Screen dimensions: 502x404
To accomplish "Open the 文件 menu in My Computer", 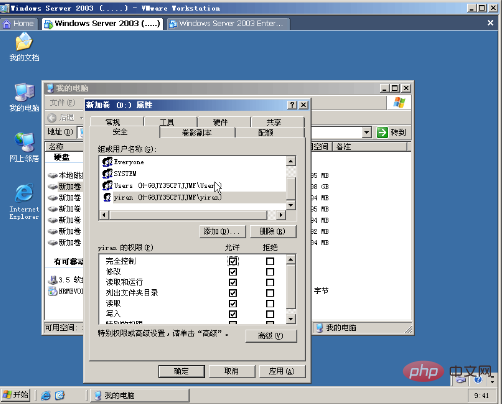I will pyautogui.click(x=62, y=103).
